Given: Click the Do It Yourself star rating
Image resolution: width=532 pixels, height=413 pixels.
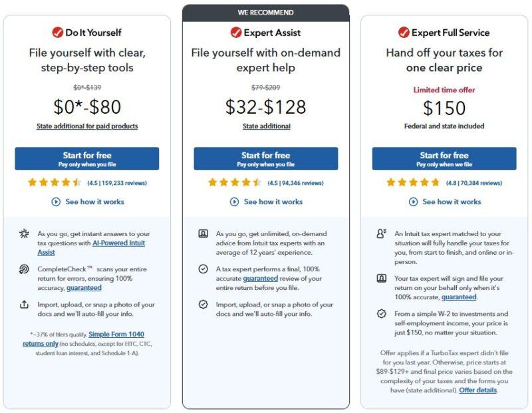Looking at the screenshot, I should coord(55,183).
